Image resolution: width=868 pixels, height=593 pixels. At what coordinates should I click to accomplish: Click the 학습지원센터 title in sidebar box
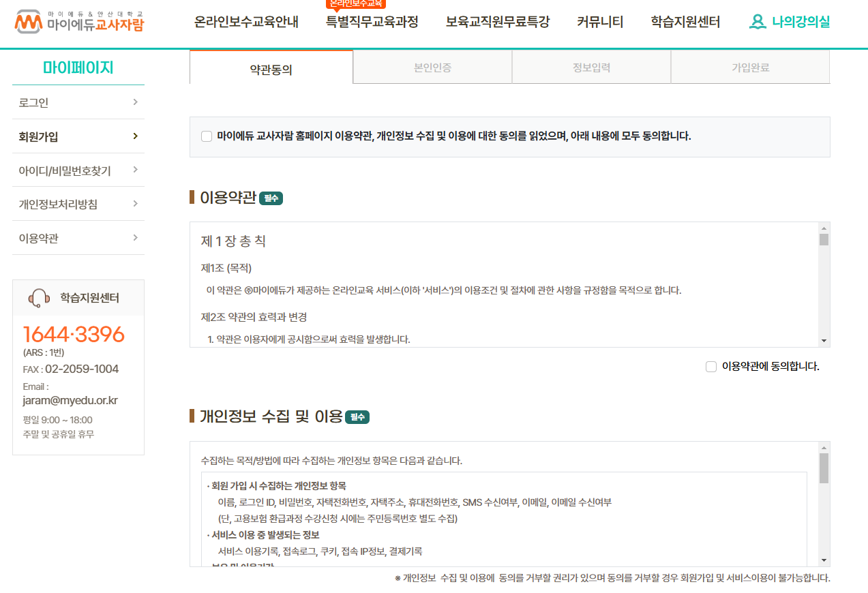[89, 298]
